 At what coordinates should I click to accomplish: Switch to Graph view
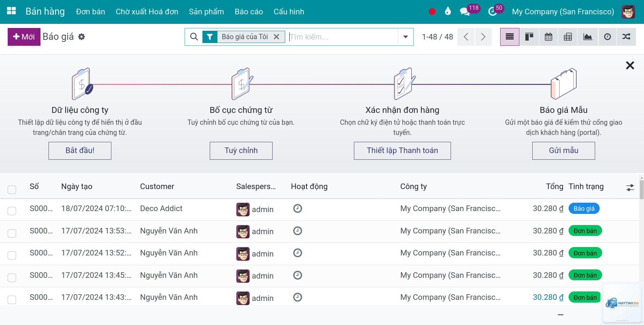coord(587,37)
